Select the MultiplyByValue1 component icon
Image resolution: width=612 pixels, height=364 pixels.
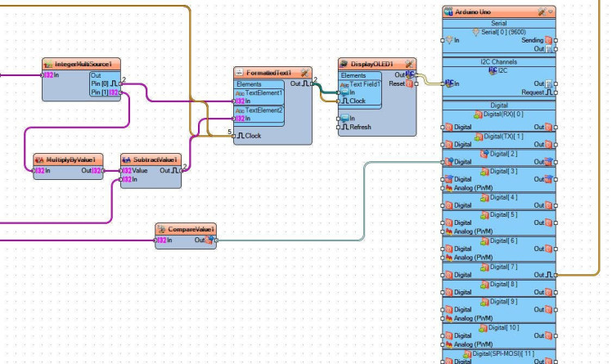(x=39, y=160)
